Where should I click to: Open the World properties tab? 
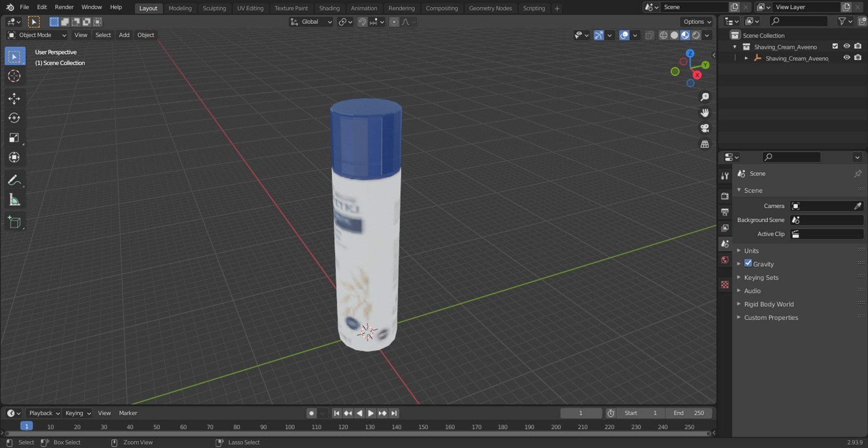point(725,260)
